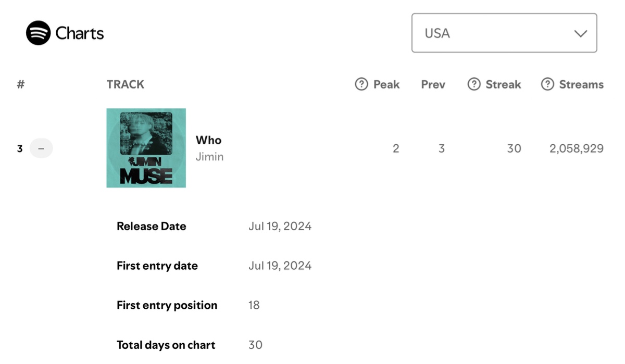Click the dropdown chevron arrow
This screenshot has height=364, width=625.
click(x=580, y=33)
